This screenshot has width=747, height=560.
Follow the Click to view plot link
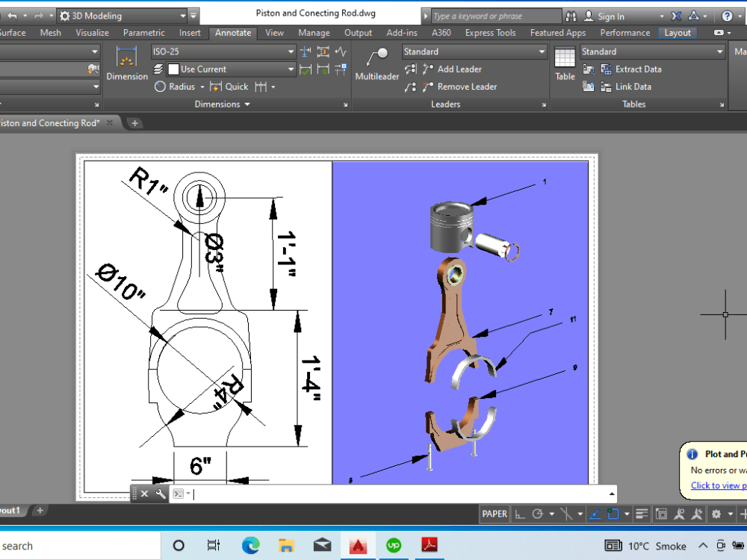(716, 485)
